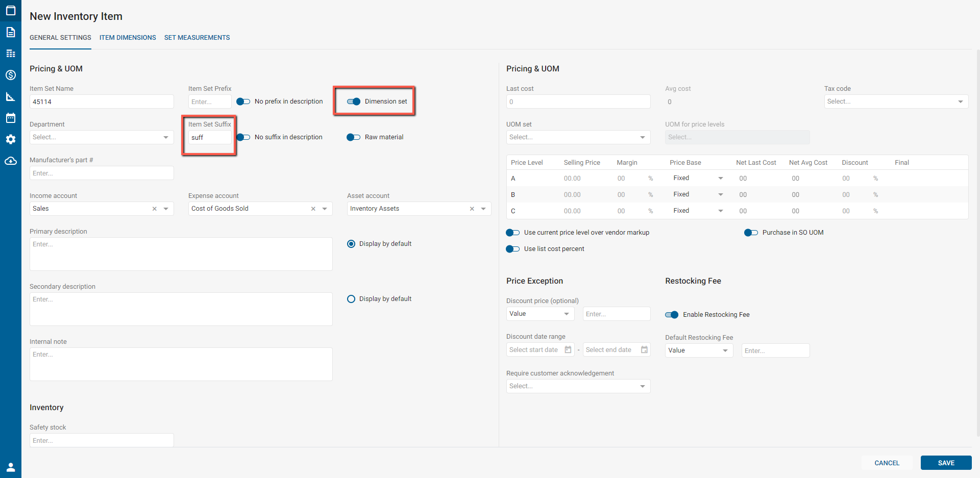The height and width of the screenshot is (478, 980).
Task: Click the cloud download sidebar icon
Action: [10, 161]
